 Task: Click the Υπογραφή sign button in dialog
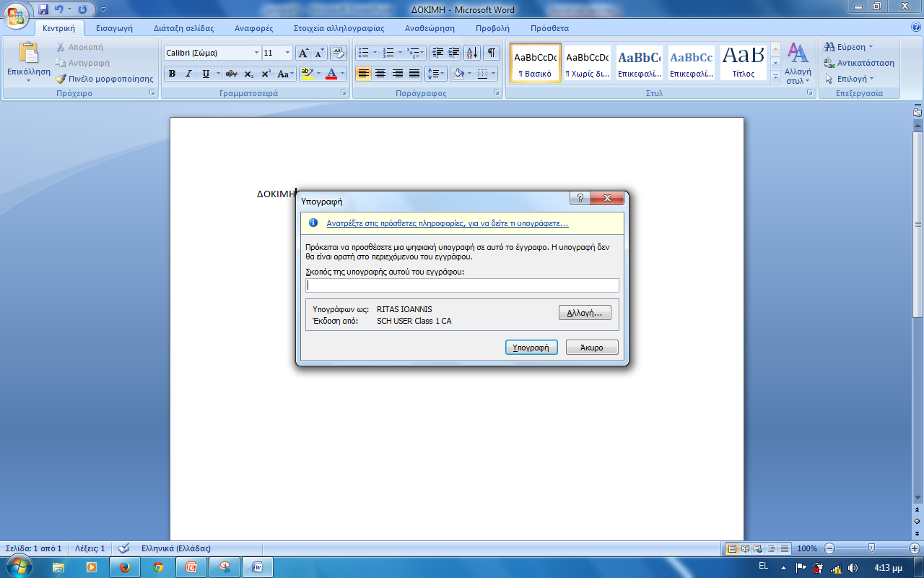click(x=531, y=348)
